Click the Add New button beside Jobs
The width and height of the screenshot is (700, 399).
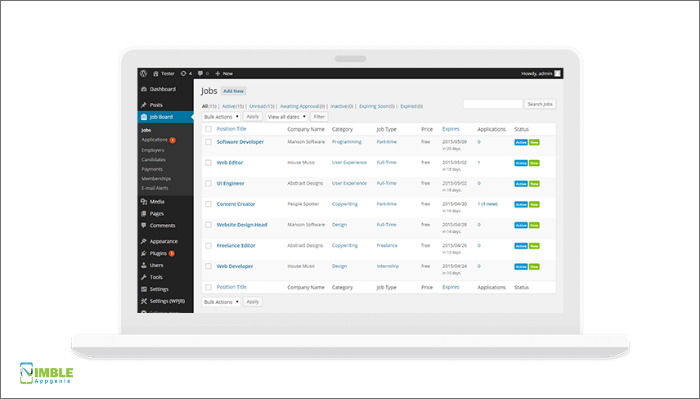point(233,91)
